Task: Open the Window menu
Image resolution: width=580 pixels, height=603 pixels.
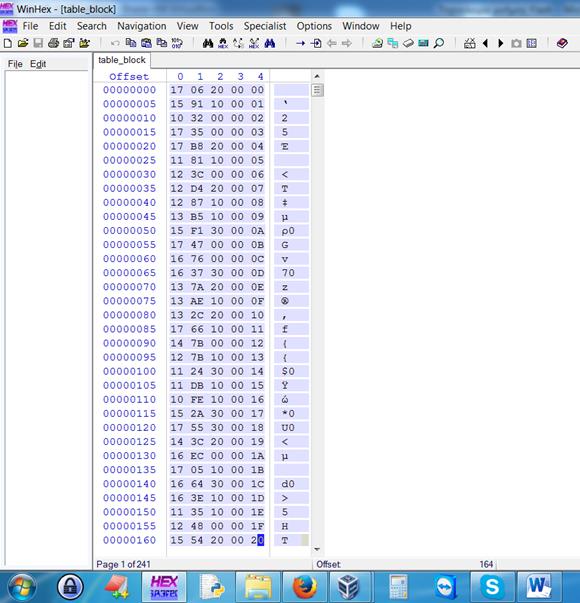Action: 361,26
